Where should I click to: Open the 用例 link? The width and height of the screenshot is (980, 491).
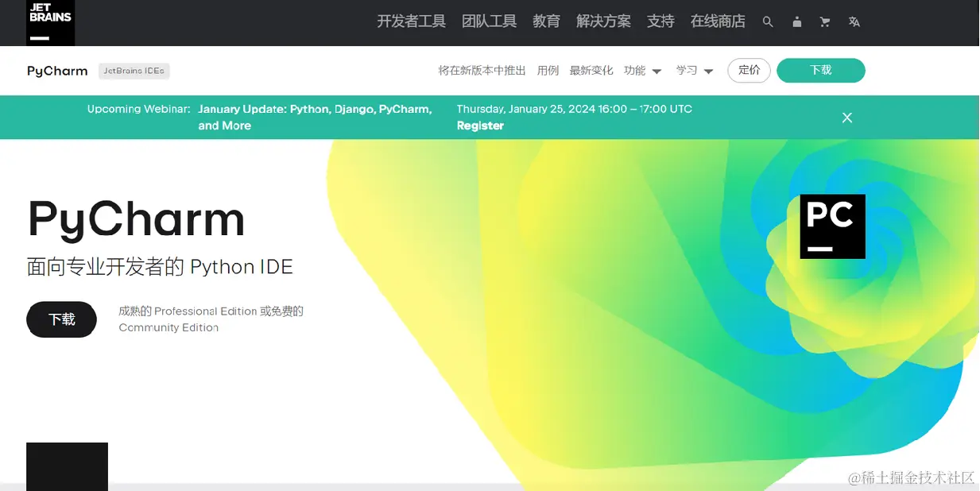(548, 71)
